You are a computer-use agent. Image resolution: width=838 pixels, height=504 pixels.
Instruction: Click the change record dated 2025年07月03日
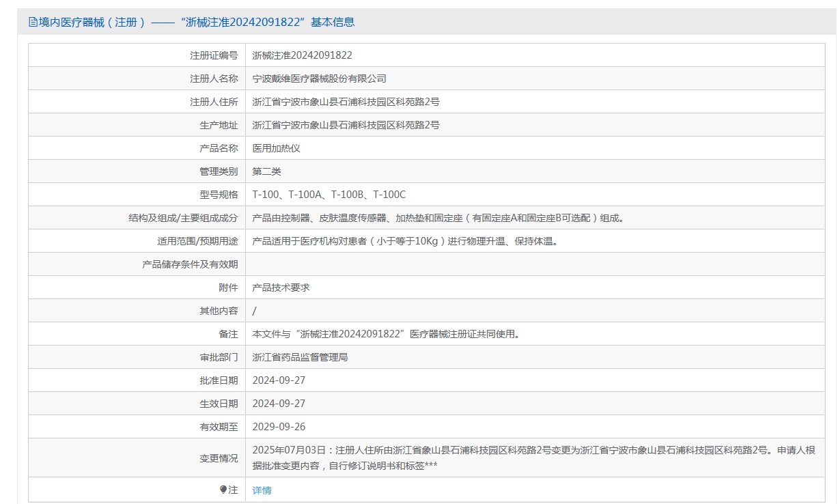click(534, 458)
